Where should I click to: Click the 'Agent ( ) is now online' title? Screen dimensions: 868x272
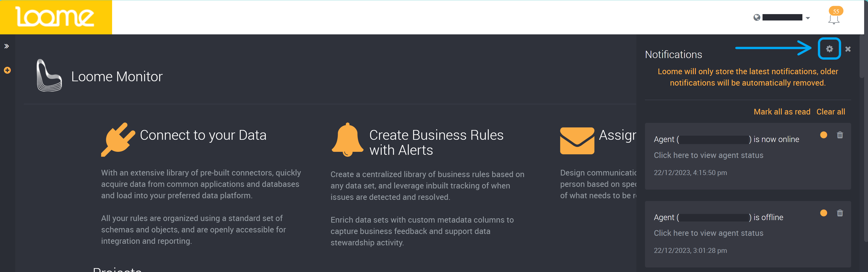(x=726, y=139)
